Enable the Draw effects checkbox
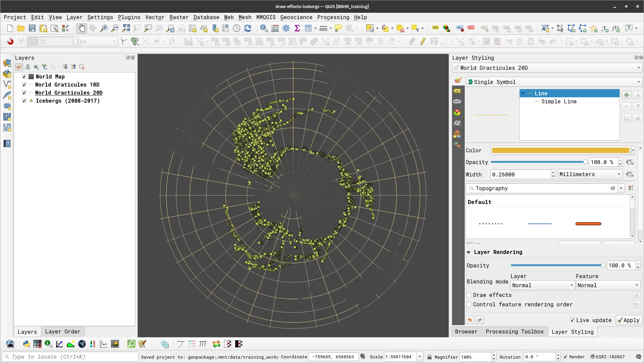The width and height of the screenshot is (644, 363). [469, 295]
